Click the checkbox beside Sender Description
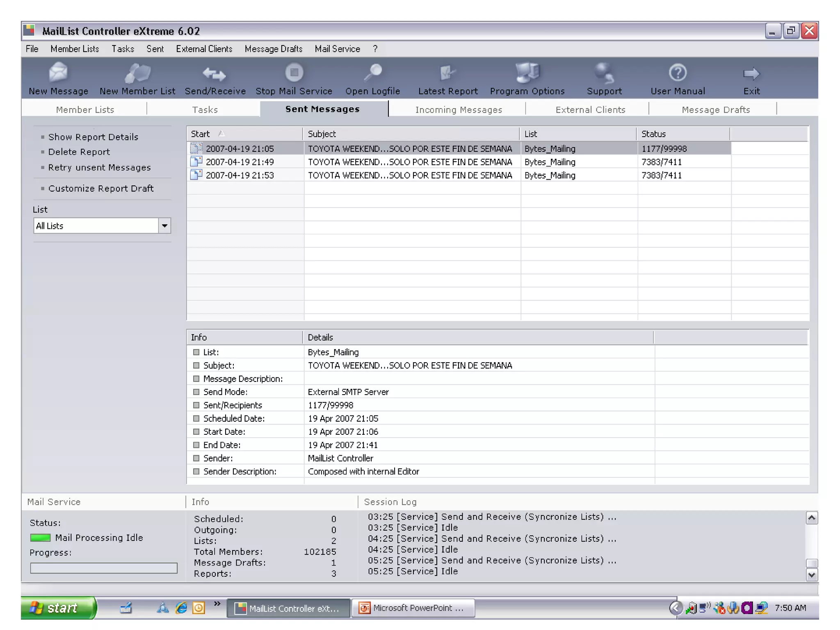Image resolution: width=840 pixels, height=630 pixels. [x=196, y=471]
